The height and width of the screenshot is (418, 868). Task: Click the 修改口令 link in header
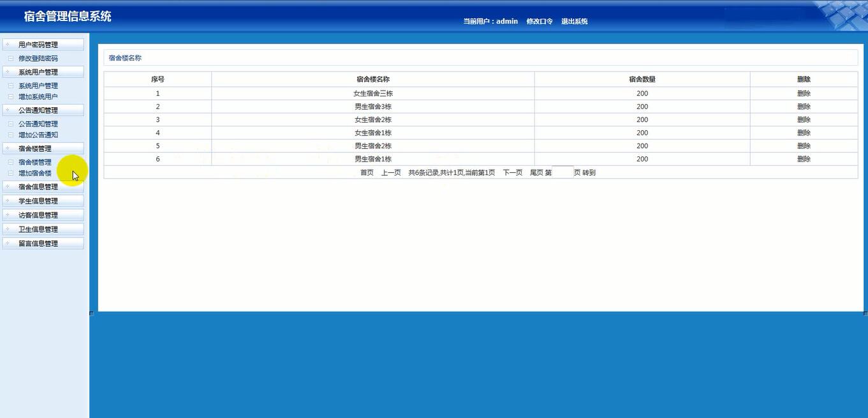pyautogui.click(x=540, y=22)
